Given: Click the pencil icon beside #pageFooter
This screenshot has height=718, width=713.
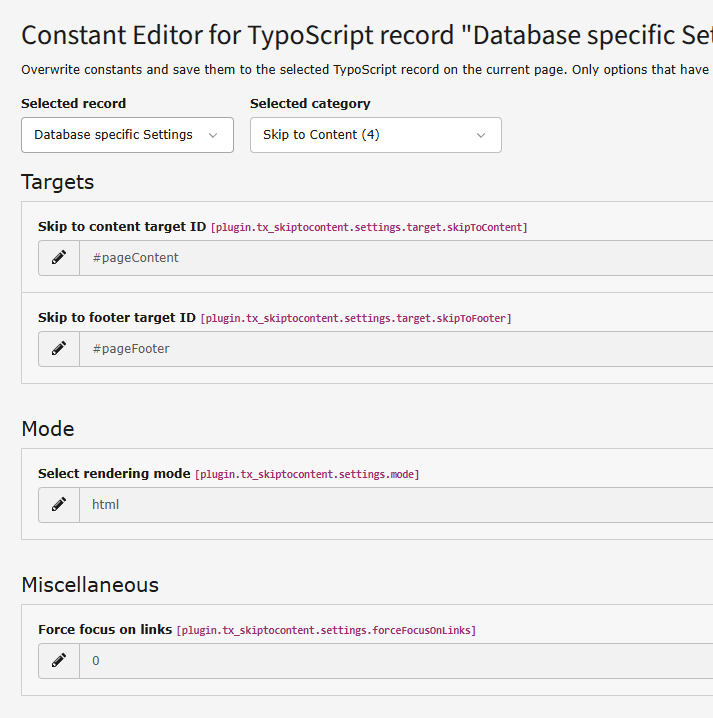Looking at the screenshot, I should (x=59, y=349).
